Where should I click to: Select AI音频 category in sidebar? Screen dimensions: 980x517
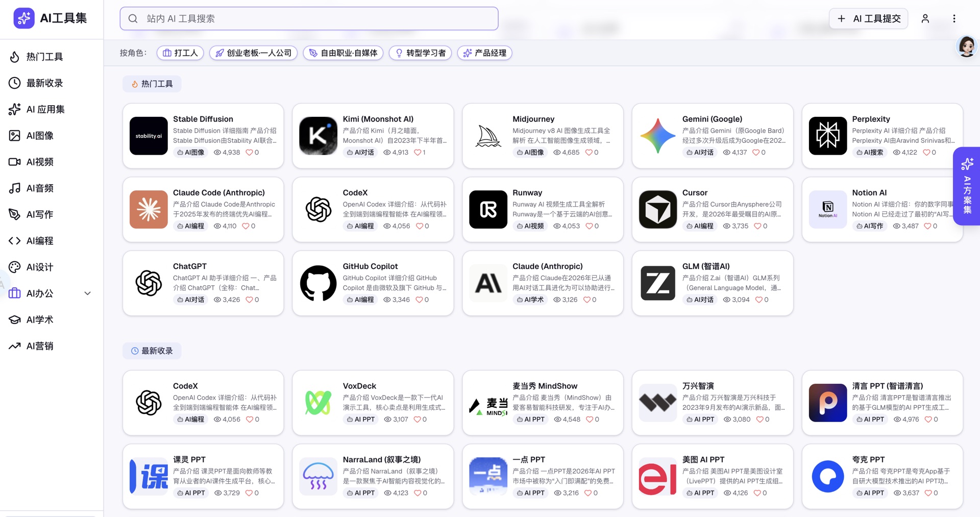pos(51,188)
